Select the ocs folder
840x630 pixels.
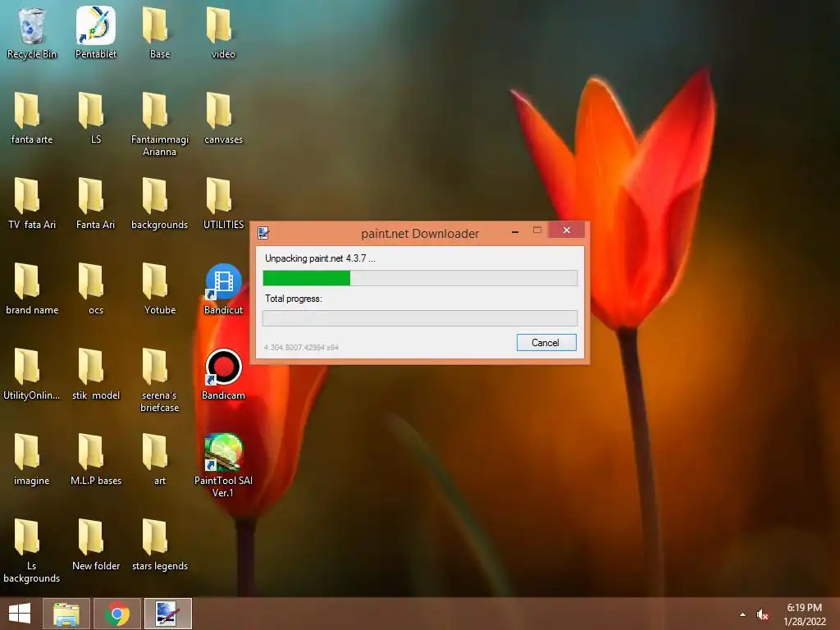pyautogui.click(x=95, y=289)
